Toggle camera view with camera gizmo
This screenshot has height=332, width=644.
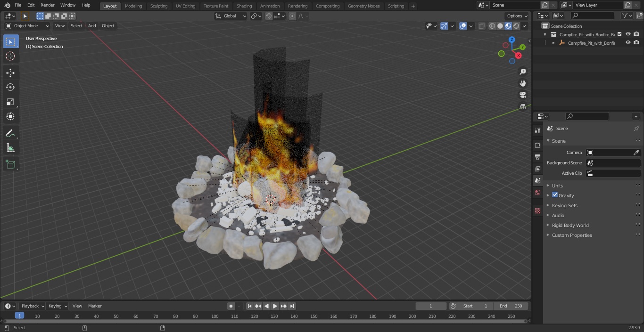(x=522, y=95)
